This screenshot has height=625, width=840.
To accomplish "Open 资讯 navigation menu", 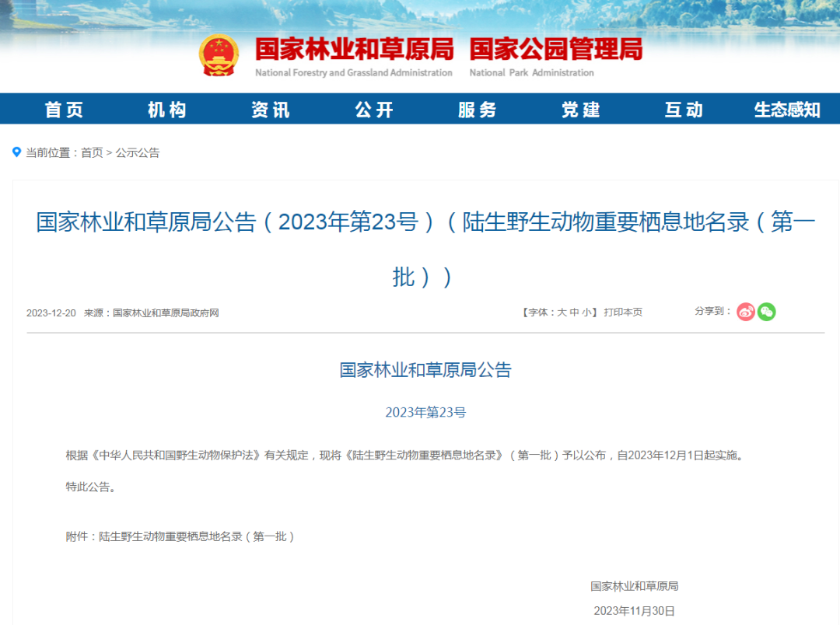I will pyautogui.click(x=271, y=110).
